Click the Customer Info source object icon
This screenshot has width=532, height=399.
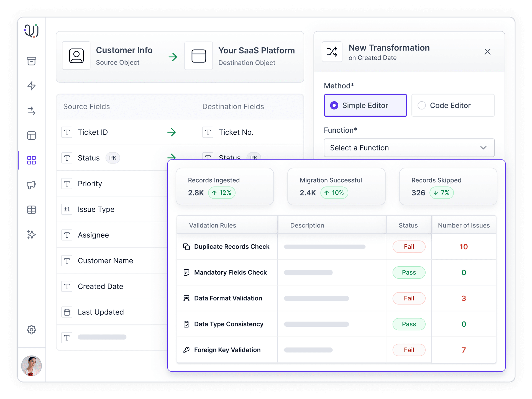click(76, 56)
